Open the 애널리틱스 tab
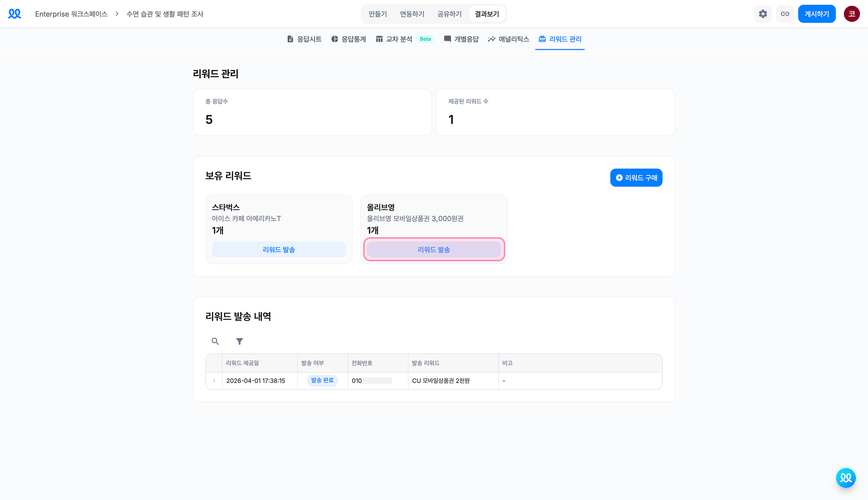 click(x=508, y=39)
